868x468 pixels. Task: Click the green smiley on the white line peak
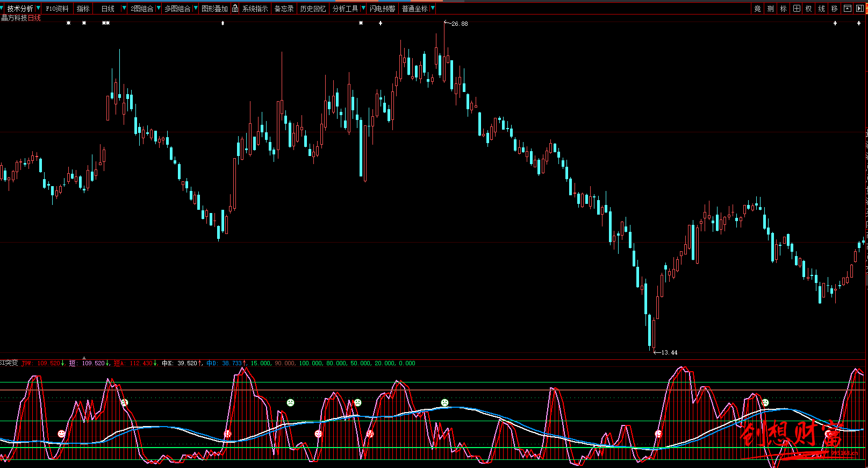click(x=444, y=402)
